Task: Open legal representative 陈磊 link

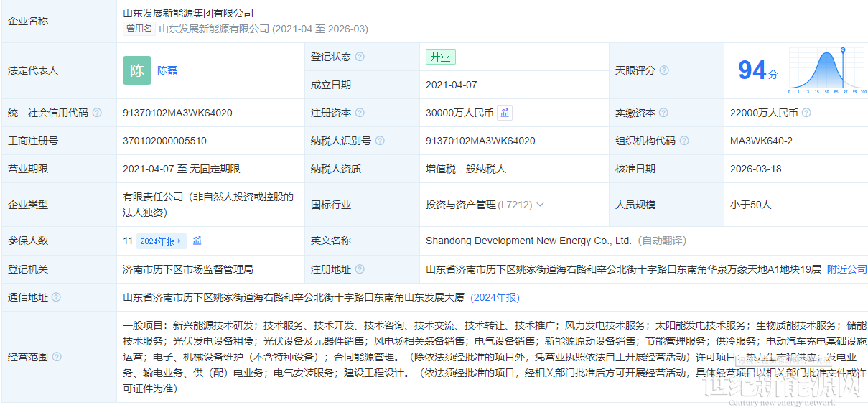Action: tap(167, 70)
